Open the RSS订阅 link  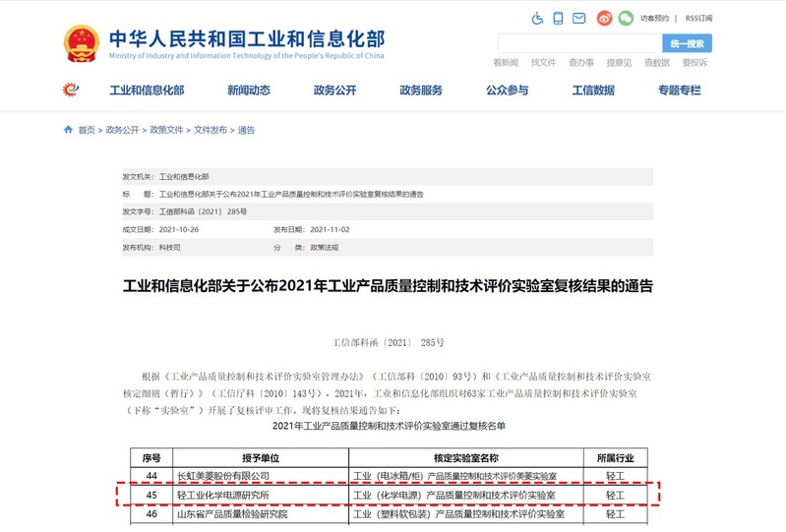pyautogui.click(x=698, y=18)
